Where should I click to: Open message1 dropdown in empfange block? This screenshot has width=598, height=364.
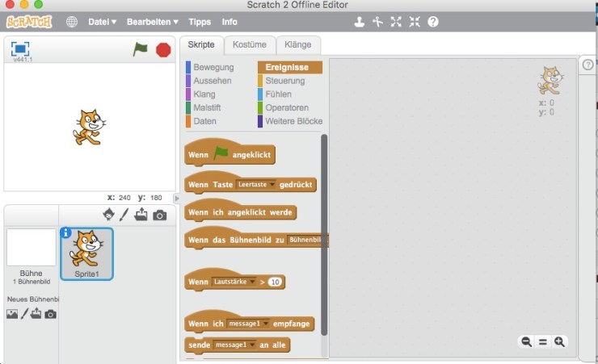248,324
